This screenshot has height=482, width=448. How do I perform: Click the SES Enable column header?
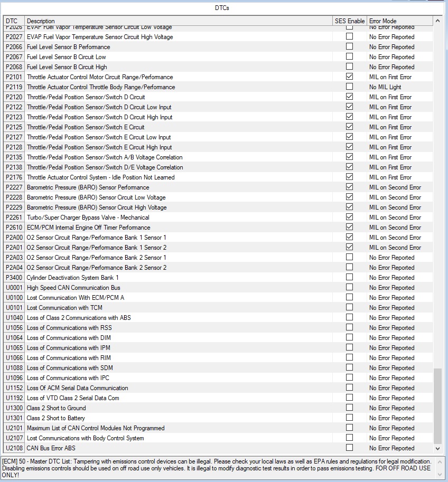pyautogui.click(x=350, y=21)
